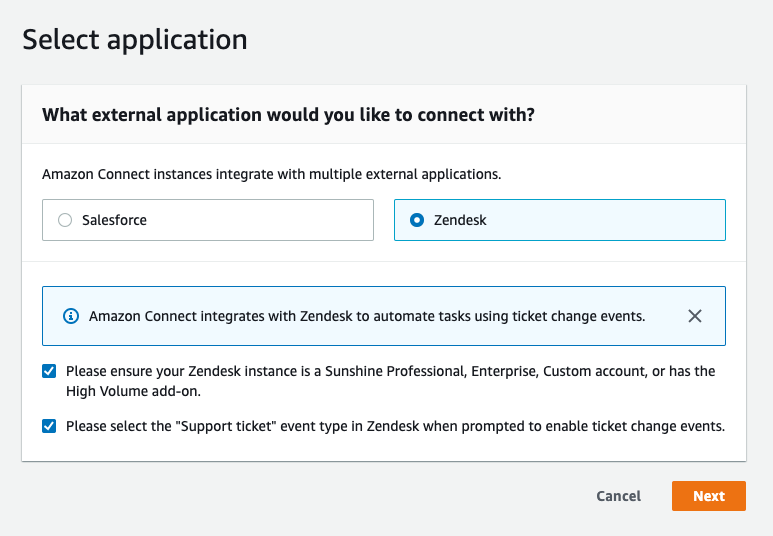773x536 pixels.
Task: Select the Zendesk radio circle
Action: (x=417, y=220)
